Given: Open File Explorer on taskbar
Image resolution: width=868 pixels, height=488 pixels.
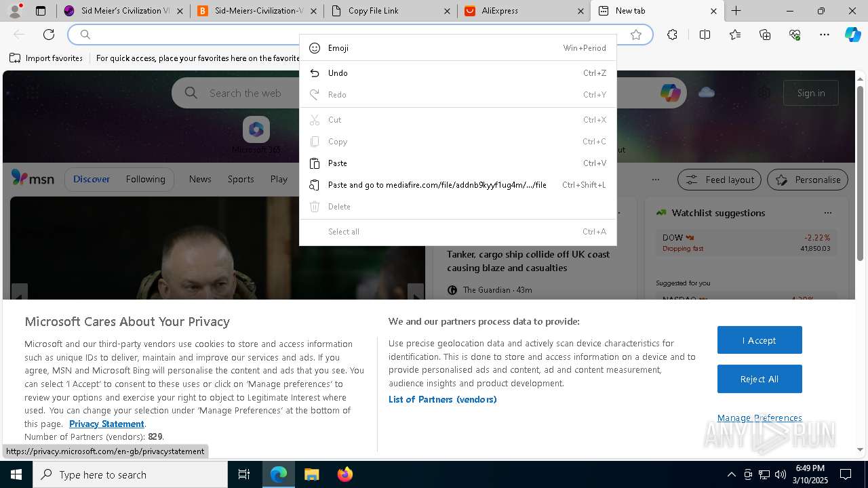Looking at the screenshot, I should [311, 474].
